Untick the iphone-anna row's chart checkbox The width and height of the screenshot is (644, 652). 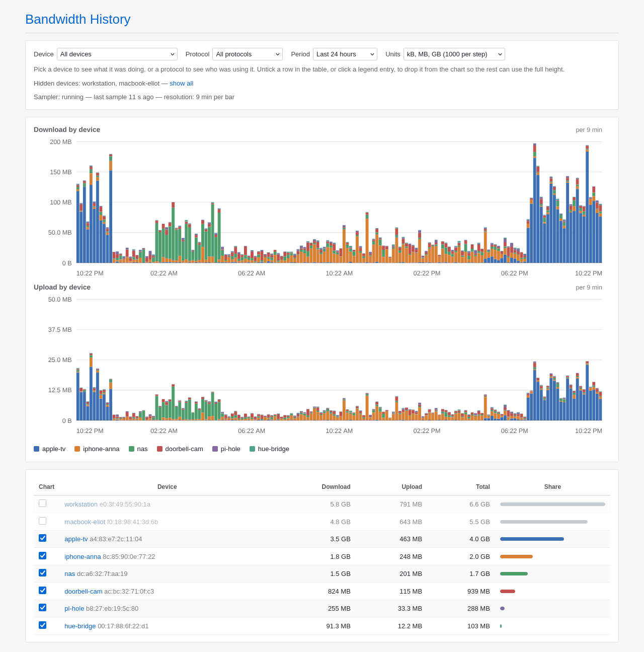pyautogui.click(x=43, y=556)
